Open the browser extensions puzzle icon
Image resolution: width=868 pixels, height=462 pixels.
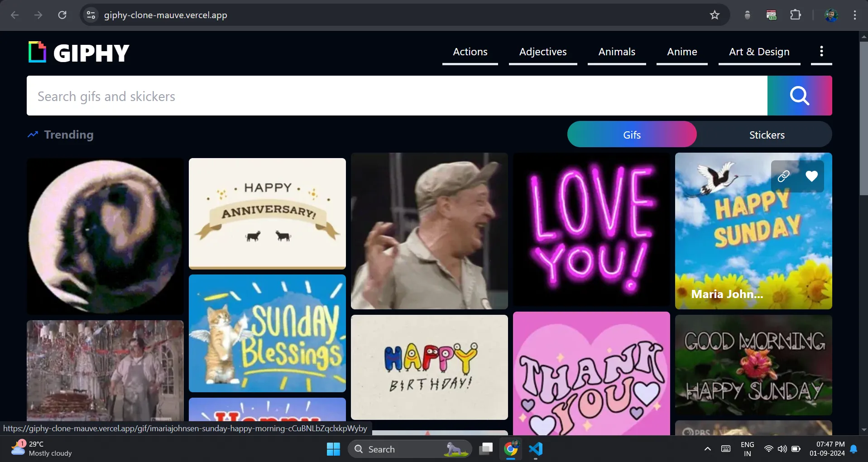click(796, 15)
